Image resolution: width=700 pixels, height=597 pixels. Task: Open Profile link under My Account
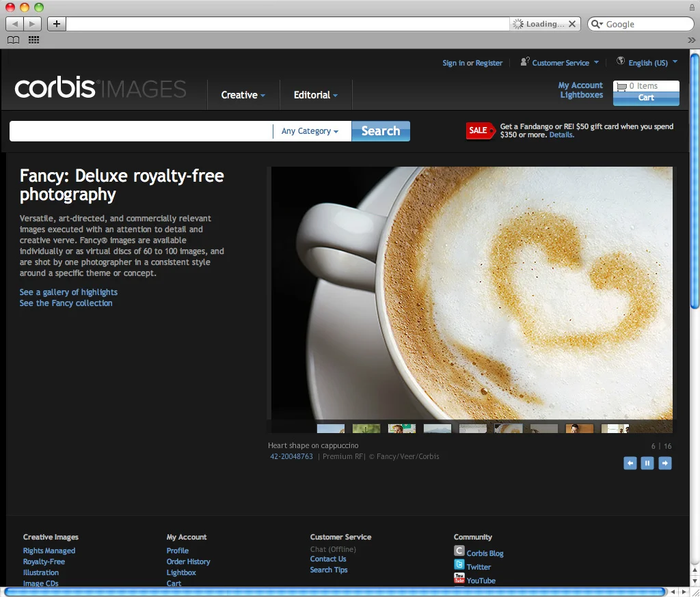178,551
